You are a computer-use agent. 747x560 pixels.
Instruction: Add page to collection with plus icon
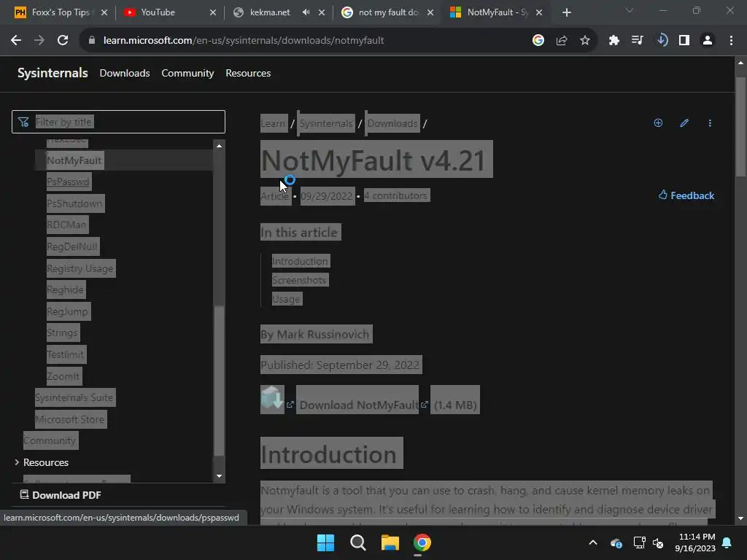pos(658,122)
